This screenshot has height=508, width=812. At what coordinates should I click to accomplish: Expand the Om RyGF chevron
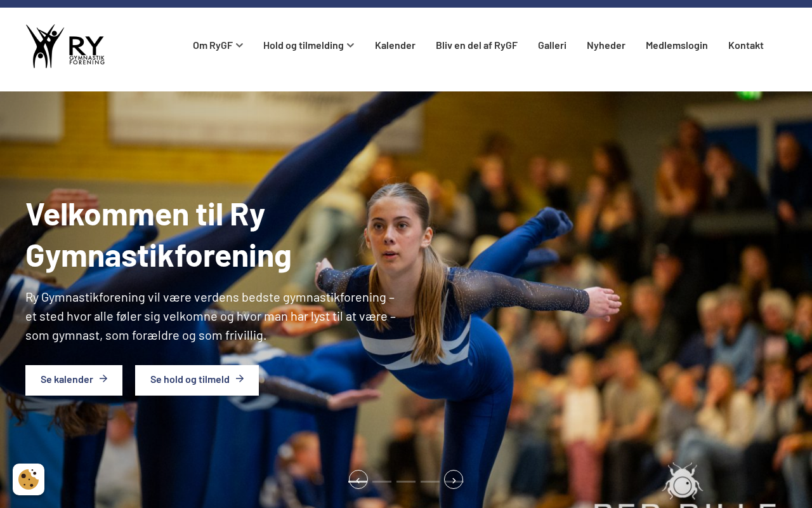point(239,45)
